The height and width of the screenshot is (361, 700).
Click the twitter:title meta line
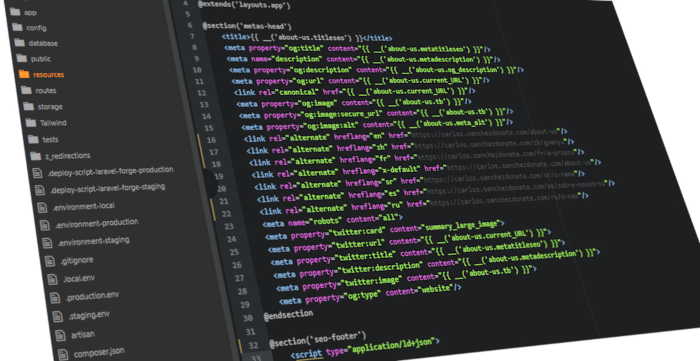418,253
